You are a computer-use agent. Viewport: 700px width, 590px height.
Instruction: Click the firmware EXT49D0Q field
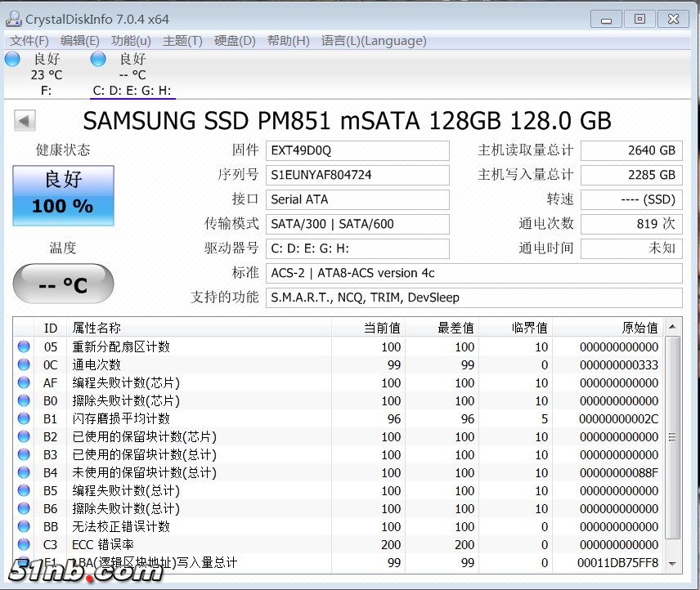point(357,150)
